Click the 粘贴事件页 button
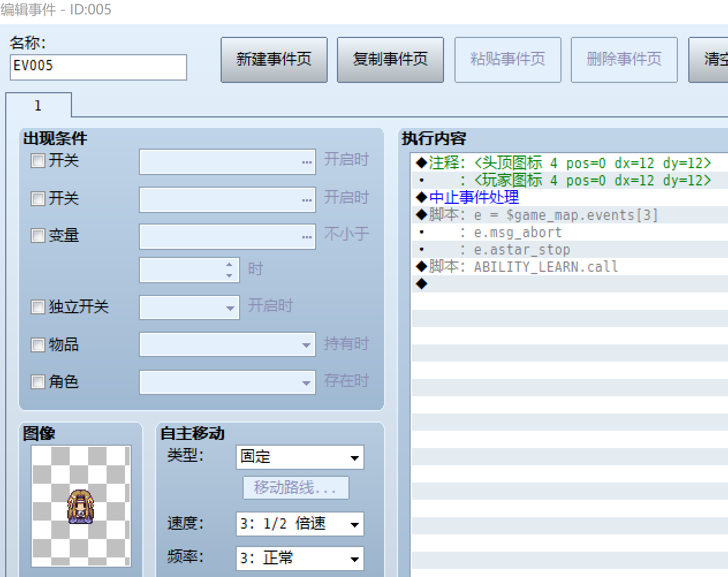This screenshot has width=728, height=577. coord(508,60)
